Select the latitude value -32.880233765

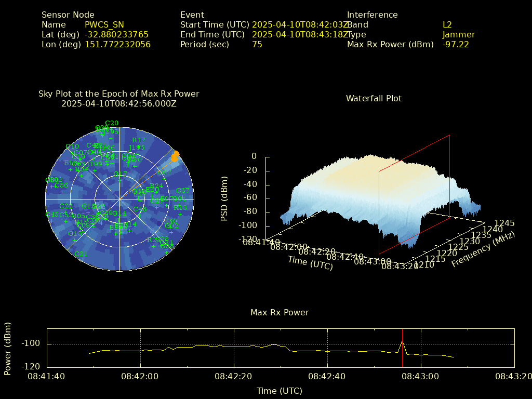pyautogui.click(x=116, y=35)
